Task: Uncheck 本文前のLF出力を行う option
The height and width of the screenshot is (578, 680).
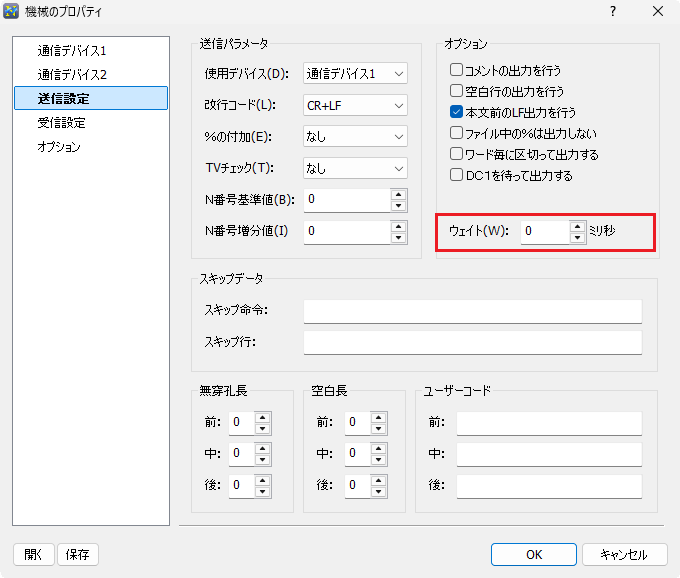Action: pyautogui.click(x=457, y=113)
